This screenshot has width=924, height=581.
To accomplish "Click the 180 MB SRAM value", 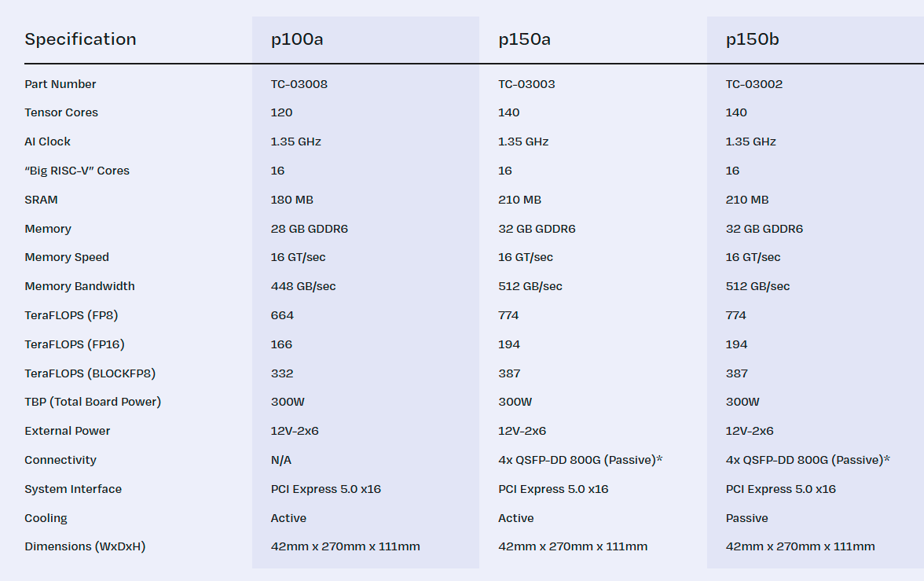I will pyautogui.click(x=292, y=200).
